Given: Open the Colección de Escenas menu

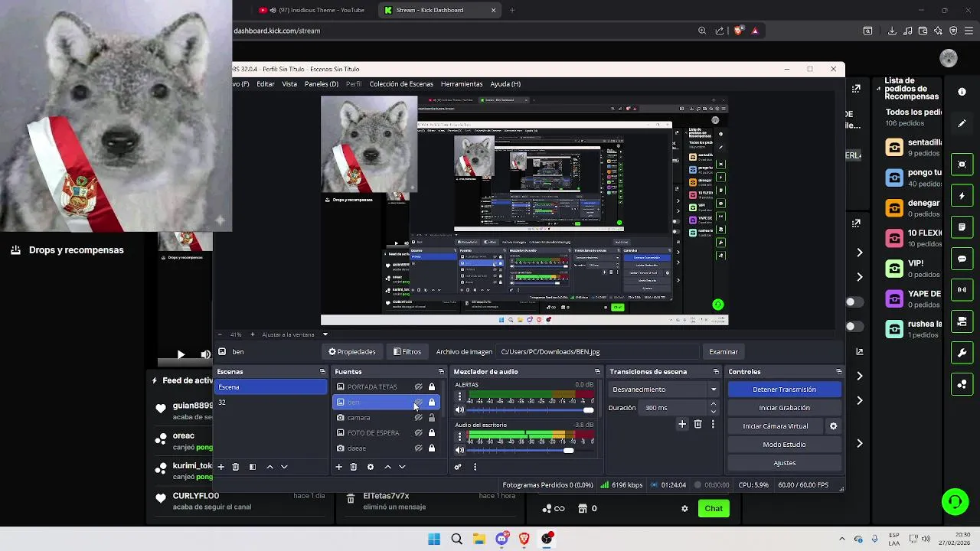Looking at the screenshot, I should pyautogui.click(x=401, y=84).
